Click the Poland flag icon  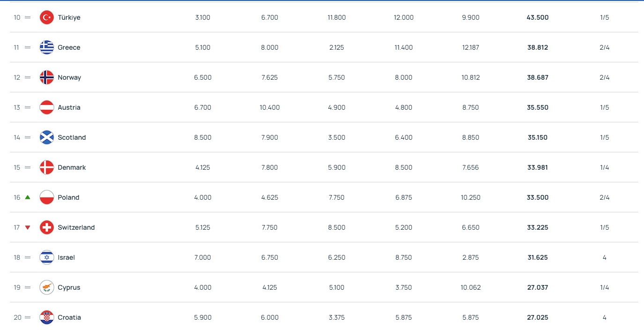click(x=47, y=197)
